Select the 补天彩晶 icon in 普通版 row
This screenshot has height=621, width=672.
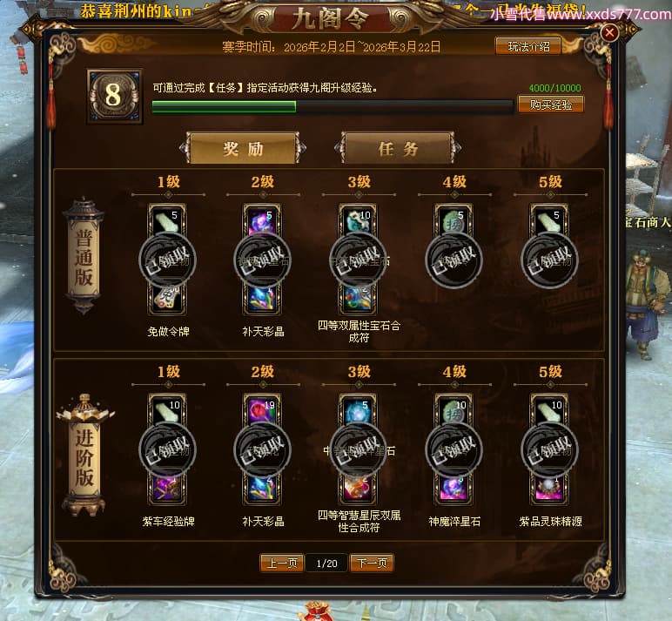(x=263, y=299)
